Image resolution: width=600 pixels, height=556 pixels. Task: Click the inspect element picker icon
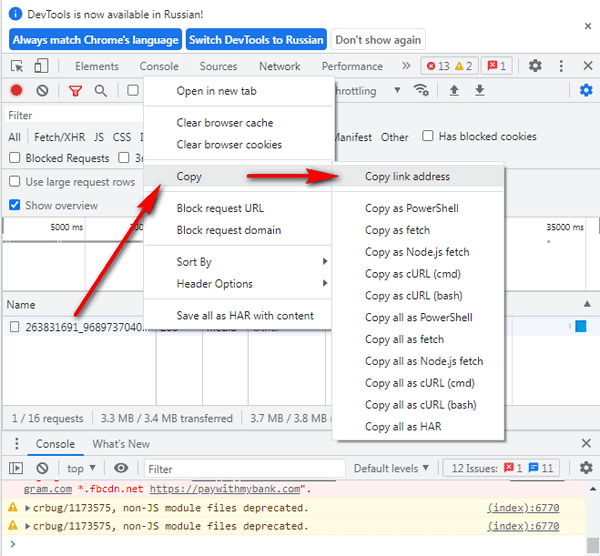pyautogui.click(x=17, y=66)
